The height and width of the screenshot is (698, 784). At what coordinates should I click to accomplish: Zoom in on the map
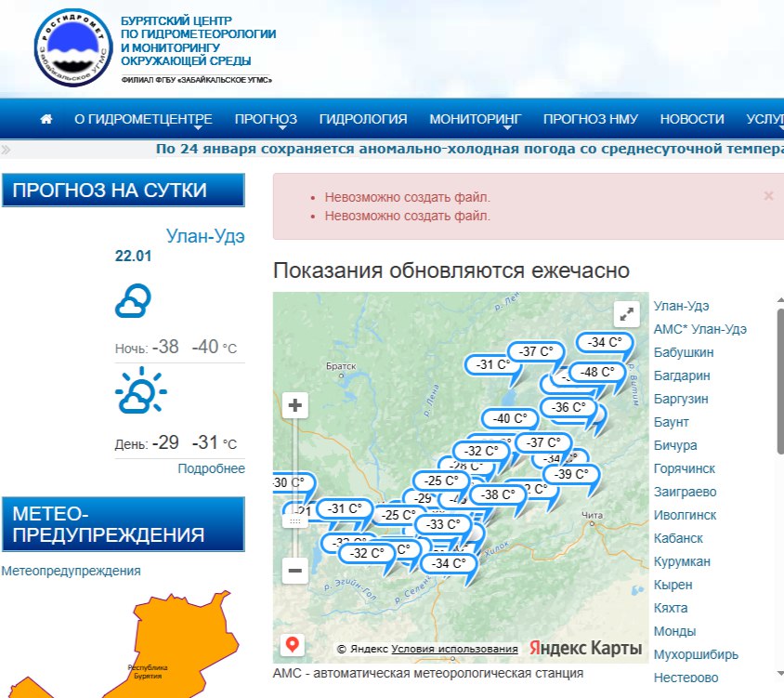[295, 405]
